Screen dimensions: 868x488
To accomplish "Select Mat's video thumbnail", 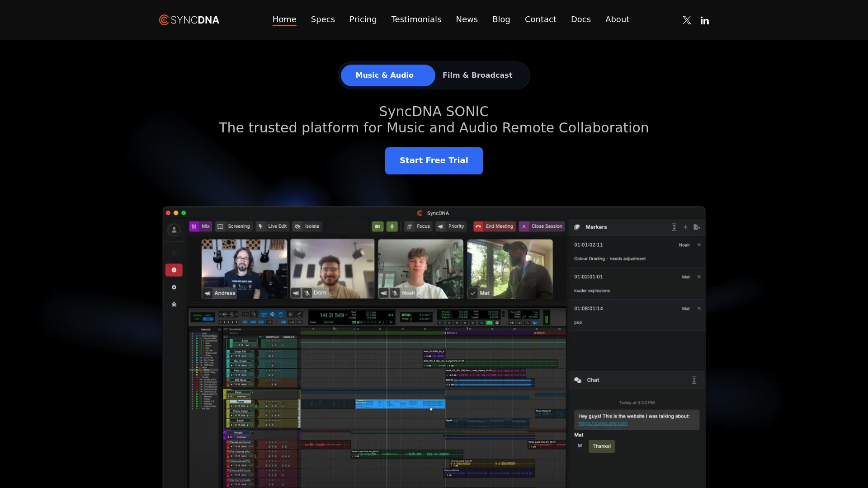I will coord(509,269).
